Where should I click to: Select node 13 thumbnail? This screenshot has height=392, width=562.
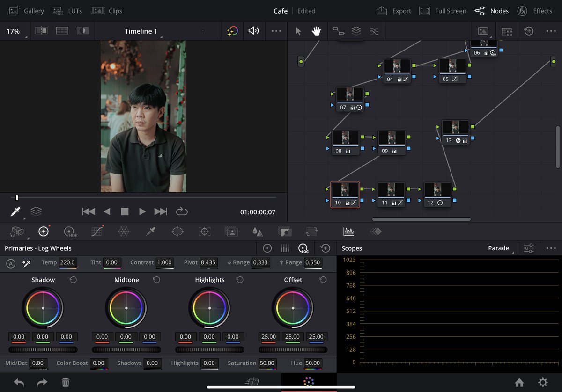456,127
